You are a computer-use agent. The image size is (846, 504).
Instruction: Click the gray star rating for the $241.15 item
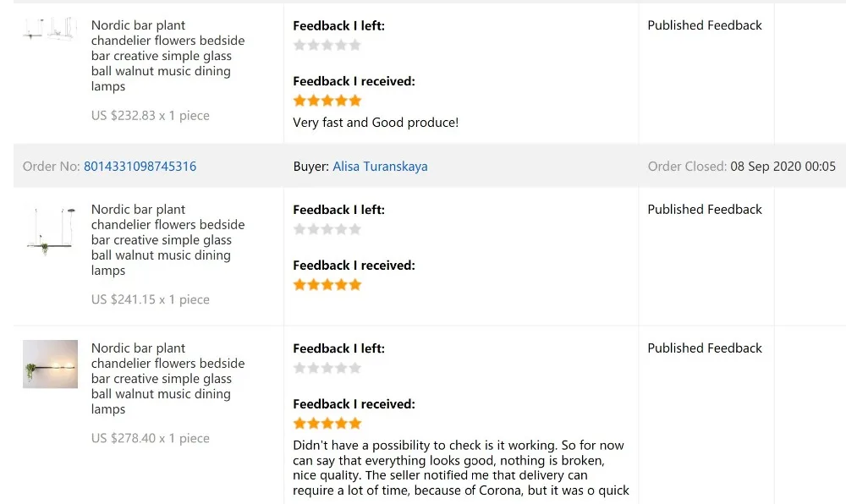click(327, 229)
